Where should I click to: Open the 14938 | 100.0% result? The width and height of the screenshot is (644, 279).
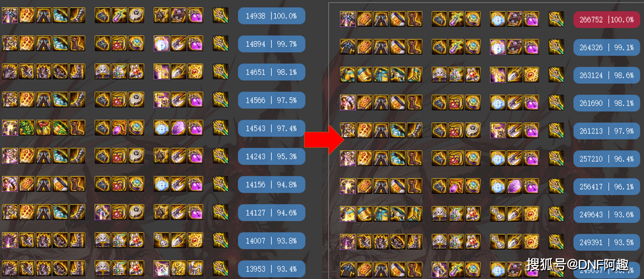click(271, 16)
